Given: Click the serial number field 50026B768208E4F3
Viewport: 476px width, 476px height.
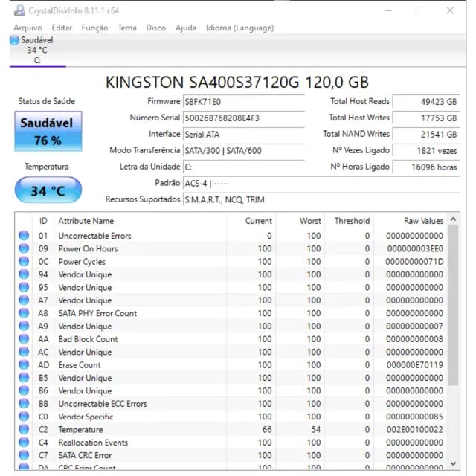Looking at the screenshot, I should 244,118.
